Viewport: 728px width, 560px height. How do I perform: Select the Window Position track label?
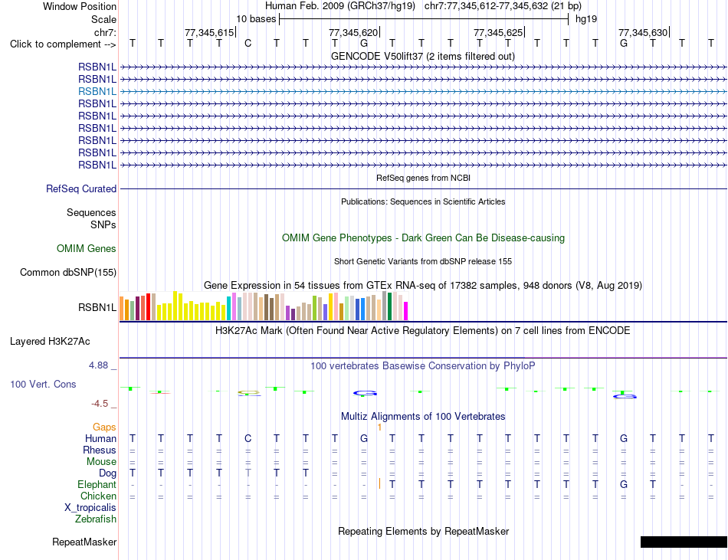[x=80, y=6]
